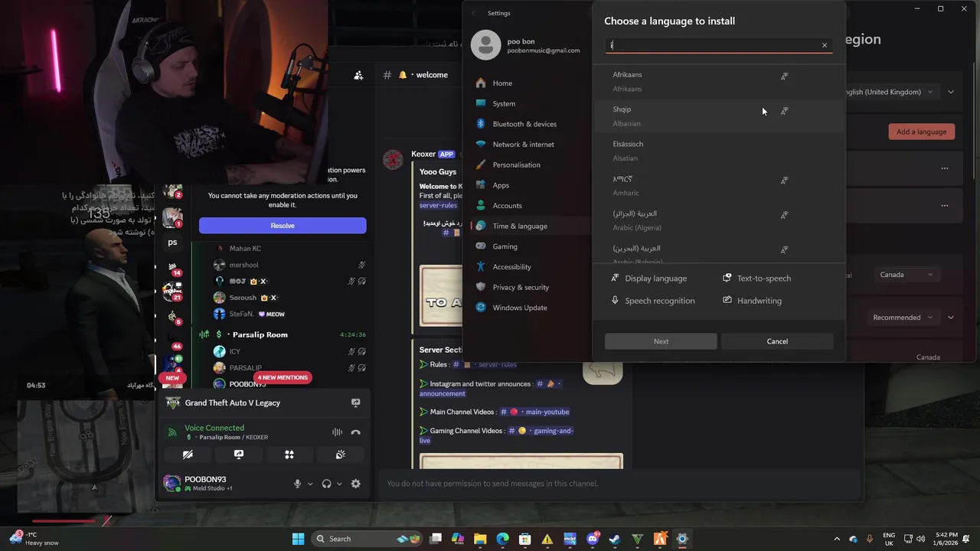Open Personalisation settings

click(x=531, y=165)
